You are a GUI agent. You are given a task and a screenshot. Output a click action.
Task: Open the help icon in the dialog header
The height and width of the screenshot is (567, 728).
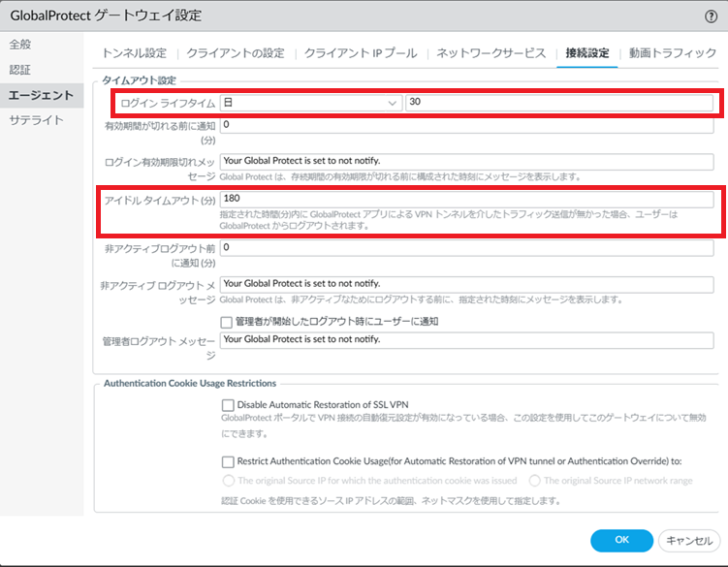[711, 16]
